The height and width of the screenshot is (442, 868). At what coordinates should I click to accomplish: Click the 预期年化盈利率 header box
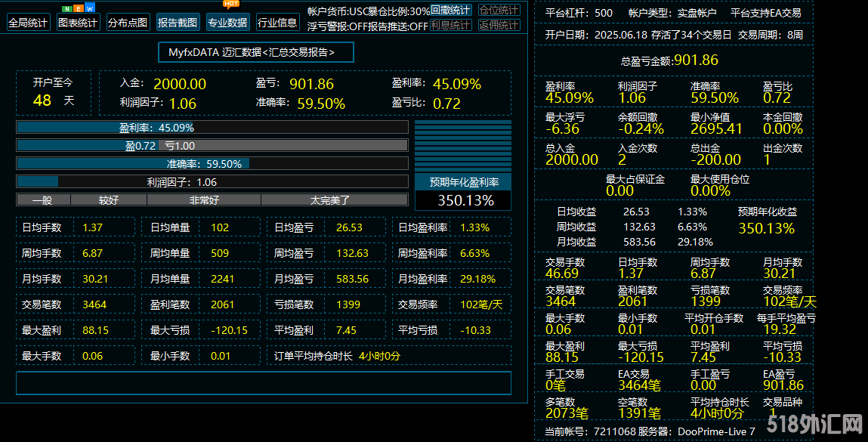(463, 182)
